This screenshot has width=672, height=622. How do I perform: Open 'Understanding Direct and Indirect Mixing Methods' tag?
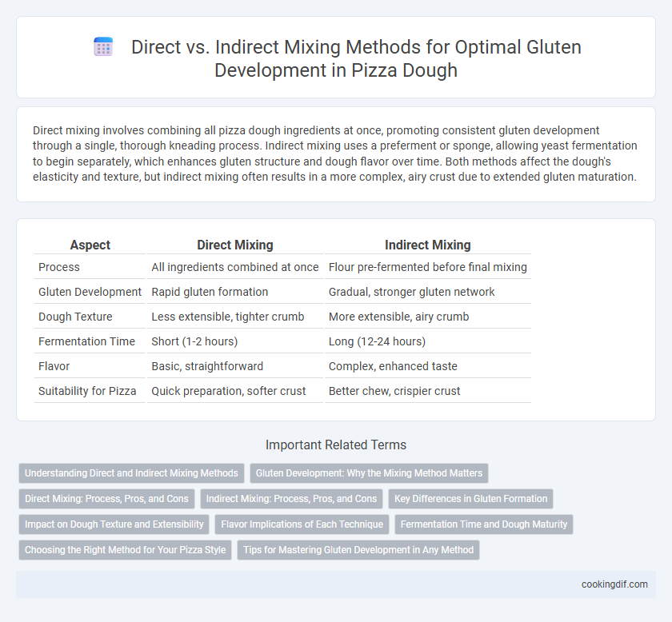point(131,473)
